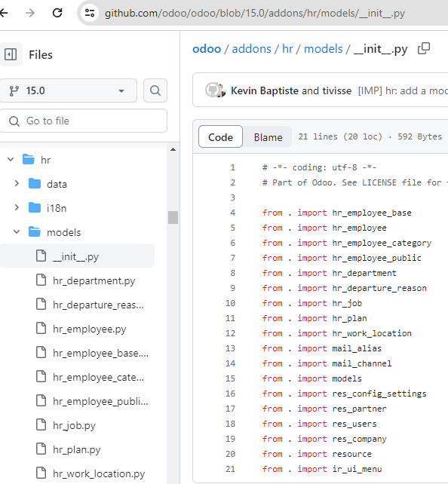Click the commit author avatar
The width and height of the screenshot is (448, 484).
point(215,90)
